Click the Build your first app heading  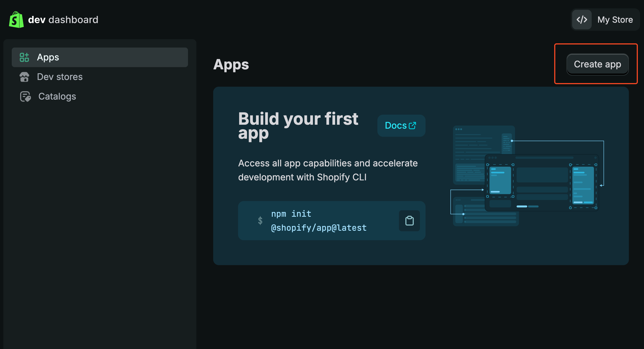click(x=298, y=126)
